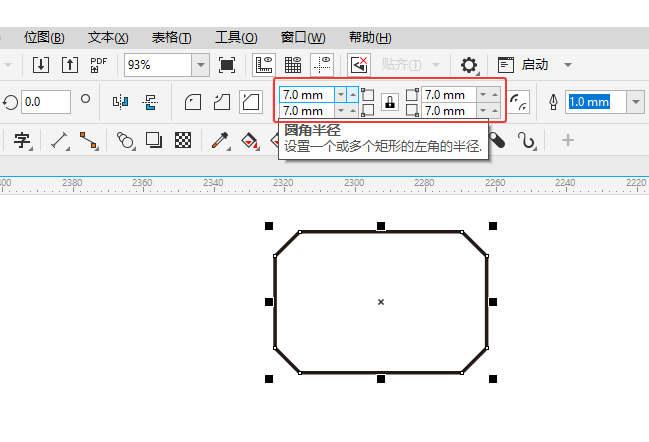Toggle show rulers icon
This screenshot has width=649, height=442.
coord(264,65)
